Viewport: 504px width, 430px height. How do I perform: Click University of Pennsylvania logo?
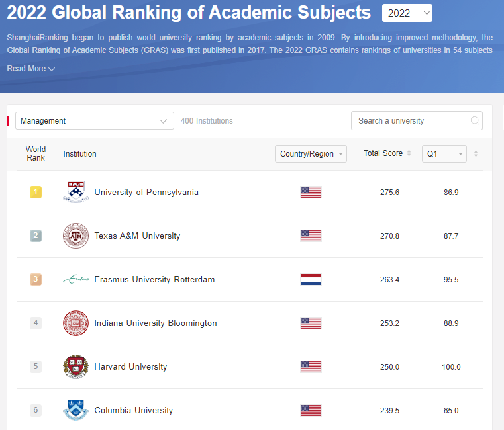pyautogui.click(x=76, y=192)
